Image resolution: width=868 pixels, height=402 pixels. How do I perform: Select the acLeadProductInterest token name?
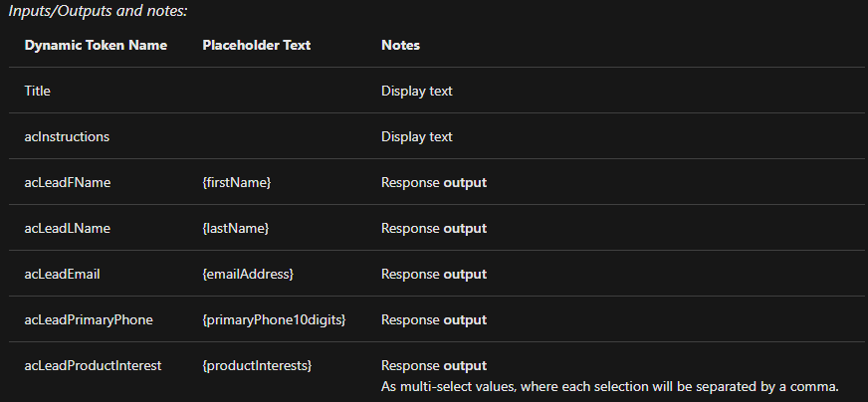(93, 366)
